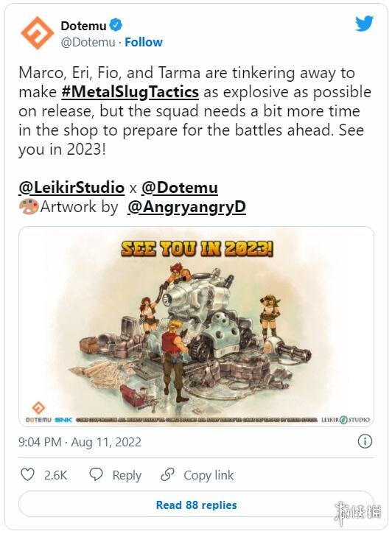Follow the Dotemu account
This screenshot has height=534, width=392.
(144, 42)
